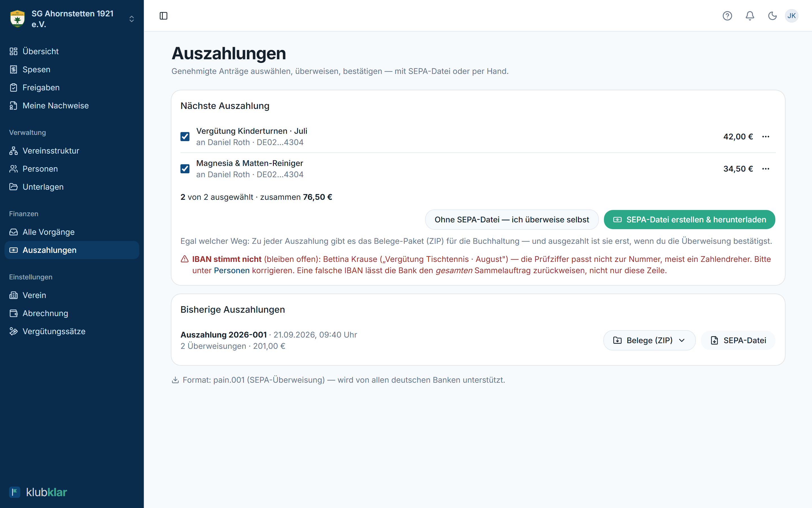
Task: Open more options for Vergütung Kinderturnen row
Action: pos(765,136)
